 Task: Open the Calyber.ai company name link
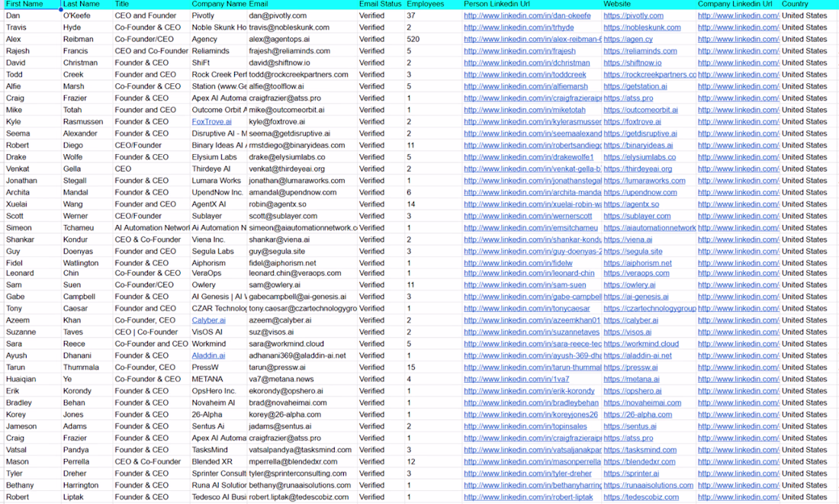[x=209, y=320]
